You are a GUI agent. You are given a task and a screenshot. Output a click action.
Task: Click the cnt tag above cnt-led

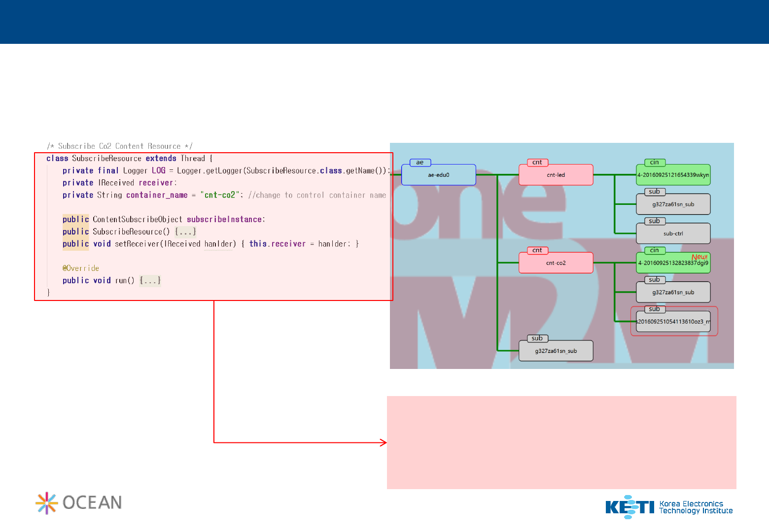[537, 163]
